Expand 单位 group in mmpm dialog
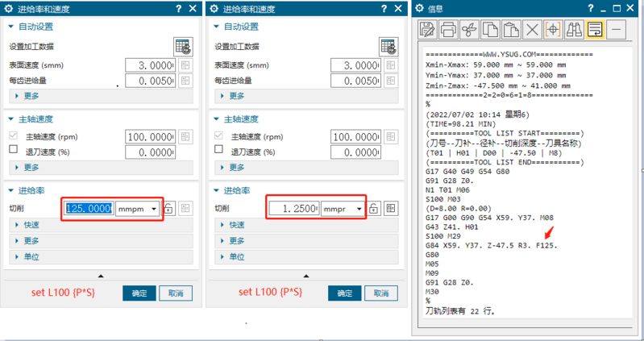This screenshot has height=341, width=644. pyautogui.click(x=101, y=257)
